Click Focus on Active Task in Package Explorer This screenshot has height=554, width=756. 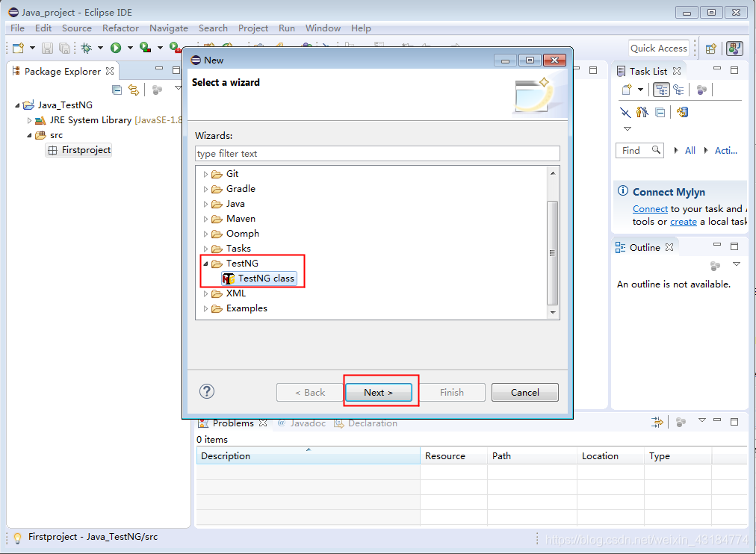point(157,90)
